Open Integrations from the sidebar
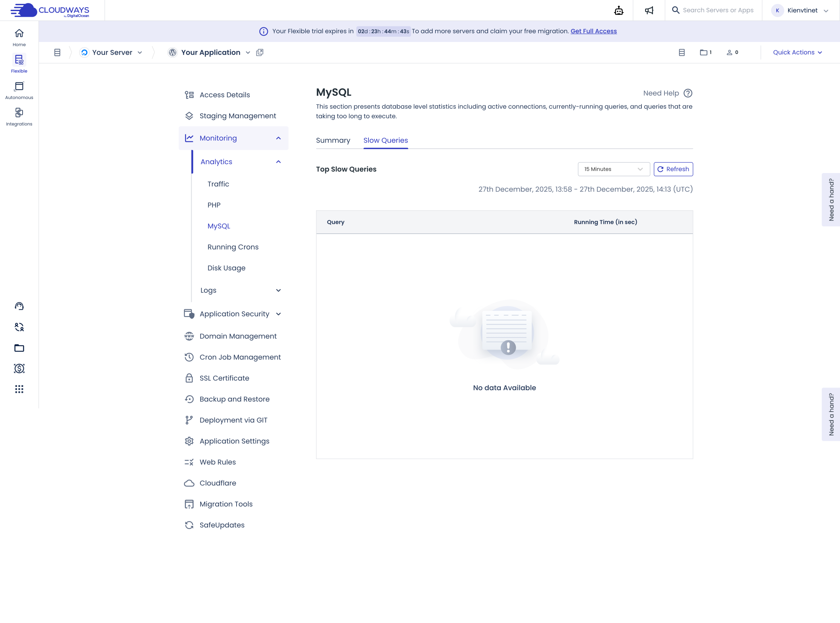The height and width of the screenshot is (623, 840). click(x=19, y=116)
